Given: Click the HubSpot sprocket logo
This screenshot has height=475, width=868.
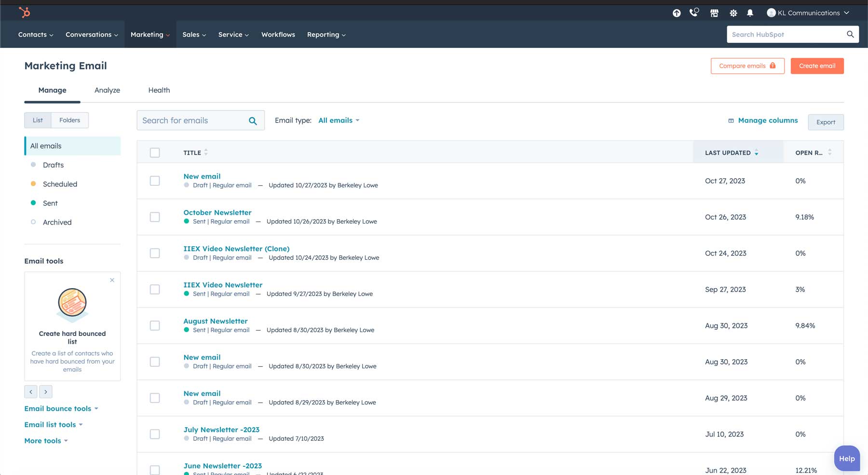Looking at the screenshot, I should click(24, 13).
